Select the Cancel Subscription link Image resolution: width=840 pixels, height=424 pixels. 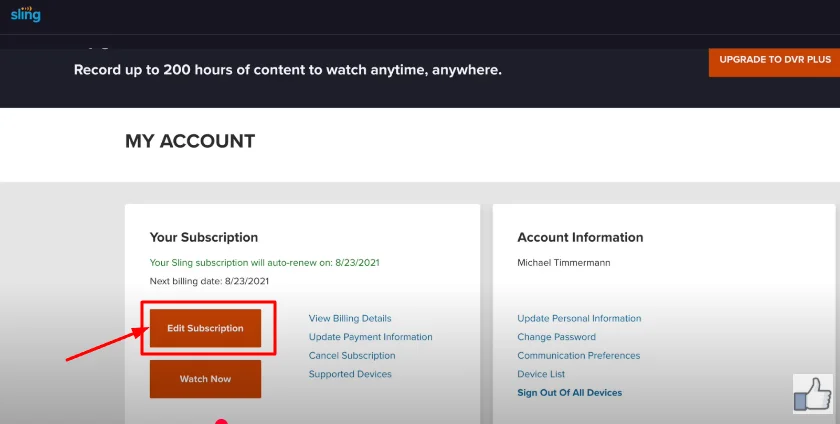click(352, 356)
